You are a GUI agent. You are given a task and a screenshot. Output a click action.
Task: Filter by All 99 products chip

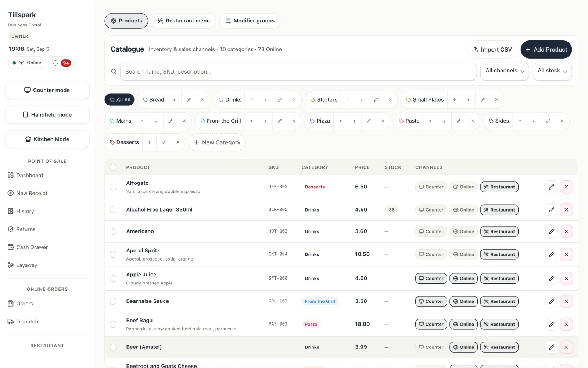coord(119,100)
